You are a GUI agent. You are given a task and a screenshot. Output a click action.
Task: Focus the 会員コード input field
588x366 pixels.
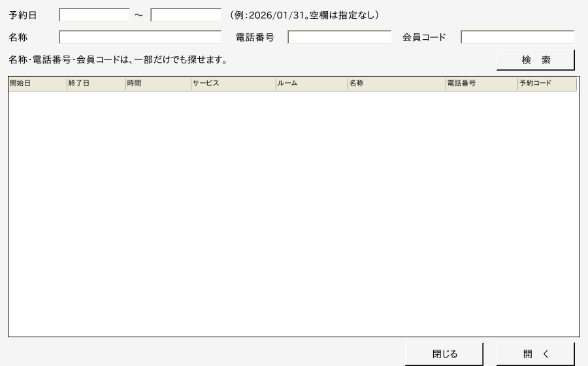coord(517,37)
